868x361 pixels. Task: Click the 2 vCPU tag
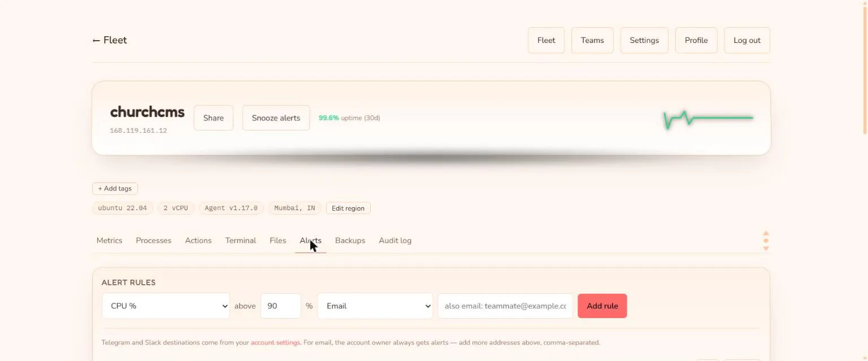click(x=176, y=208)
